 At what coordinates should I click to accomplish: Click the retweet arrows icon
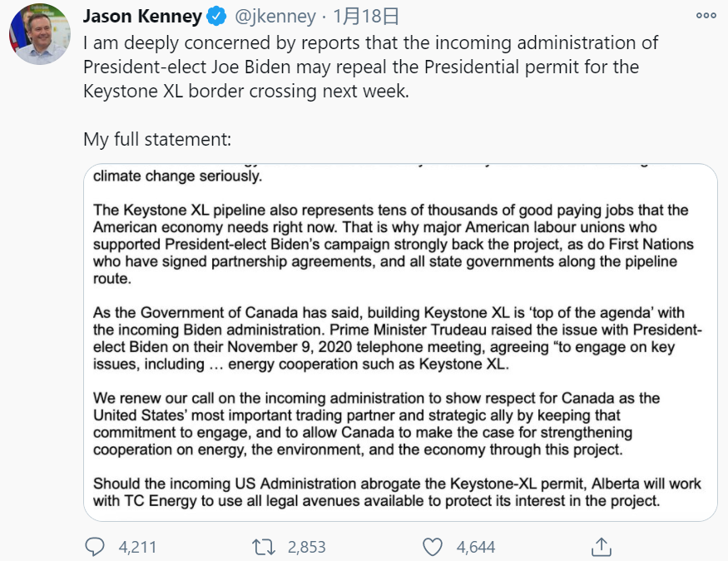pyautogui.click(x=264, y=547)
